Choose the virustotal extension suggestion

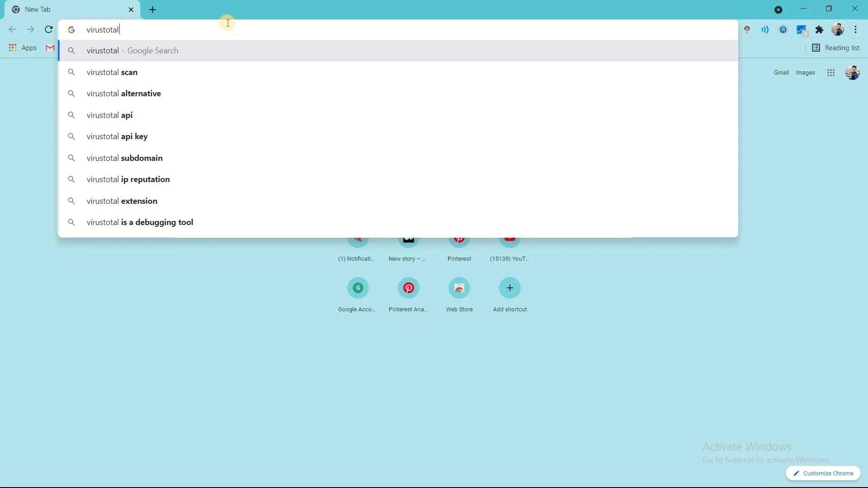coord(122,201)
